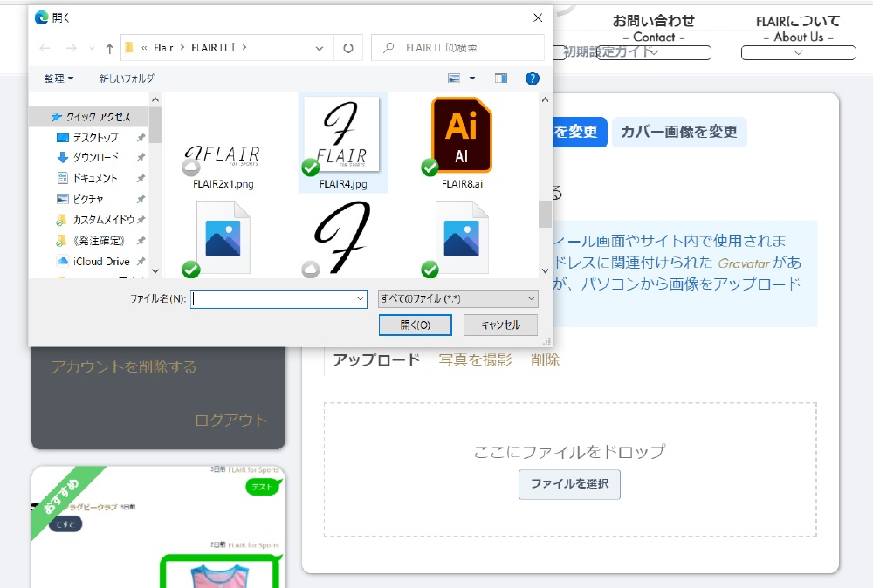Open the 整理 menu

[x=58, y=79]
